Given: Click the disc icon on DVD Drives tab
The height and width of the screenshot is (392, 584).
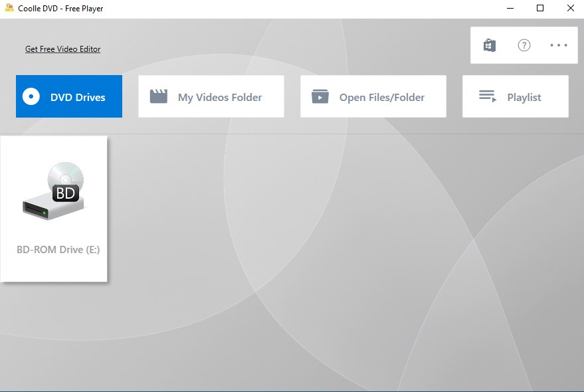Looking at the screenshot, I should click(30, 96).
